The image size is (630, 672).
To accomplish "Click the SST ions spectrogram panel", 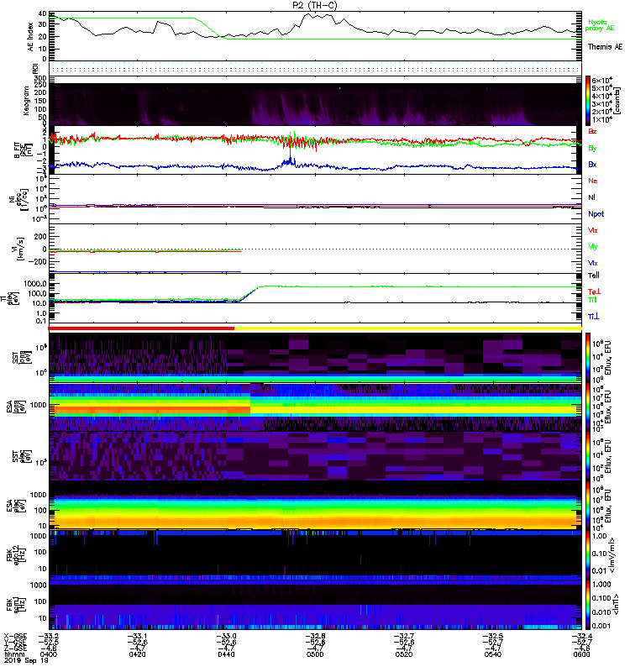I will click(315, 357).
